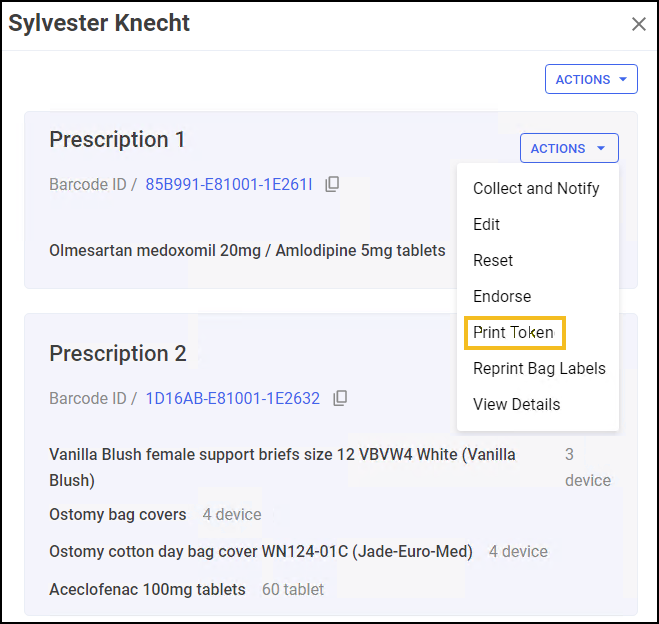
Task: Select Endorse from the actions menu
Action: 502,296
